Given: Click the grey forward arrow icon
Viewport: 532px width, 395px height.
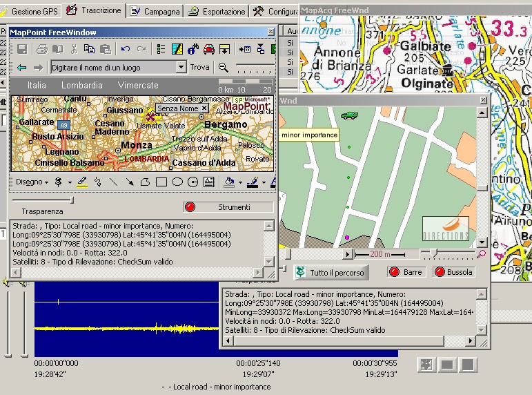Looking at the screenshot, I should (x=38, y=68).
